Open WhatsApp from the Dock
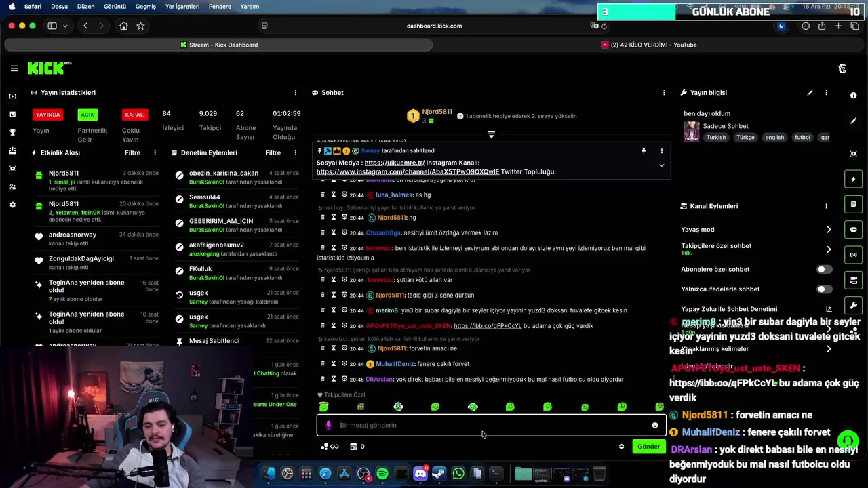 pyautogui.click(x=458, y=474)
